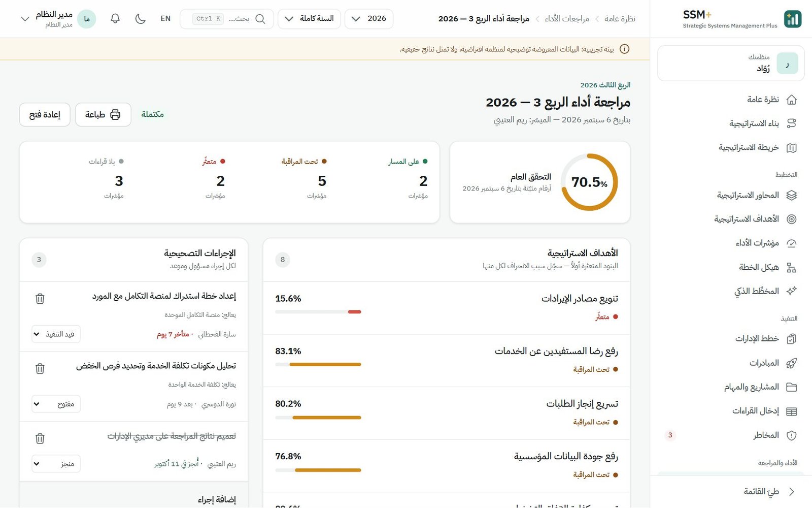Open بناء الاستراتيجية sidebar icon
Viewport: 812px width, 508px height.
(x=791, y=123)
